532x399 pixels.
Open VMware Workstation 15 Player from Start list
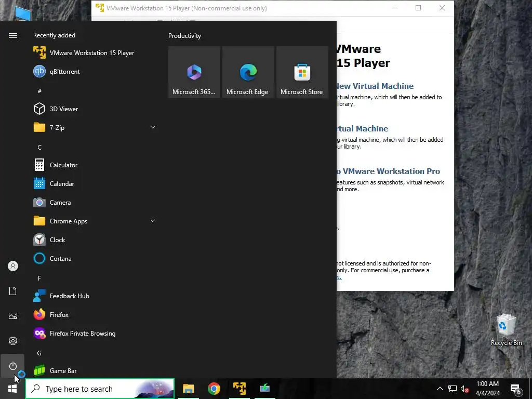95,53
